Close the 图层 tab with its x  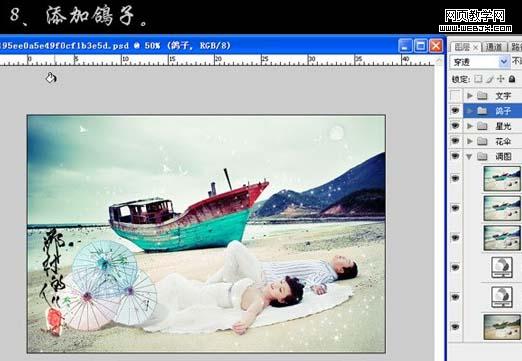point(476,47)
